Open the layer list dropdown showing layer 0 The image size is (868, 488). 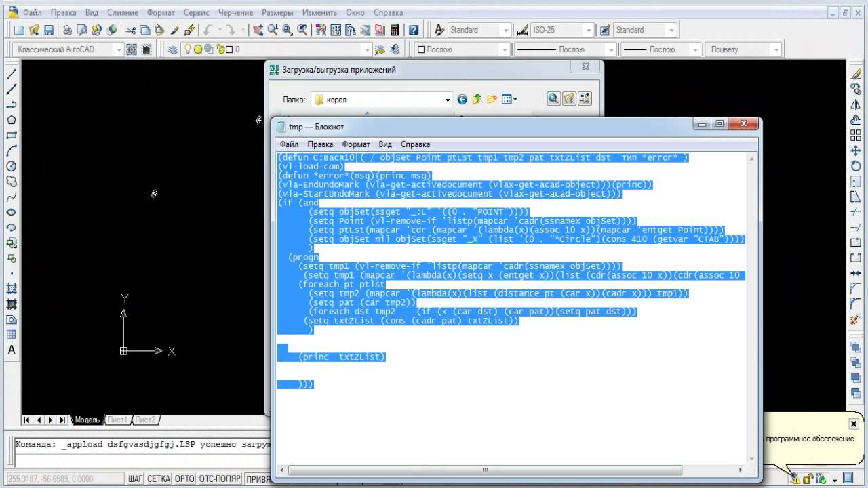[367, 49]
